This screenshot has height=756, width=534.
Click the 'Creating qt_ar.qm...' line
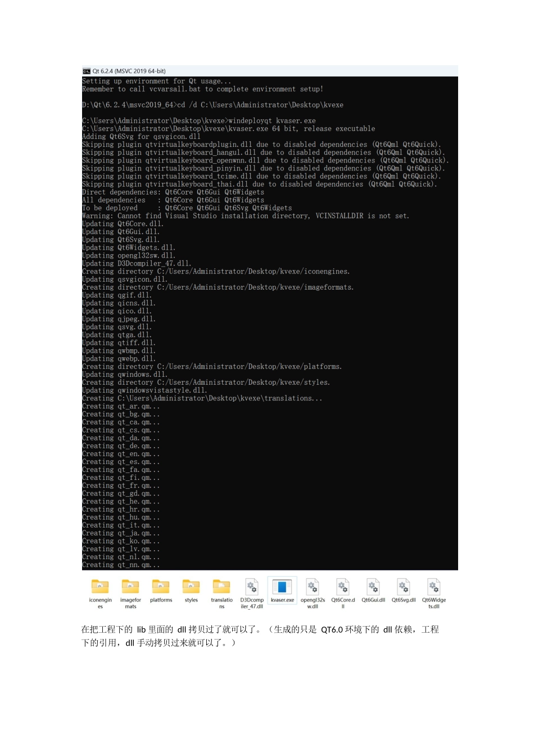click(121, 406)
